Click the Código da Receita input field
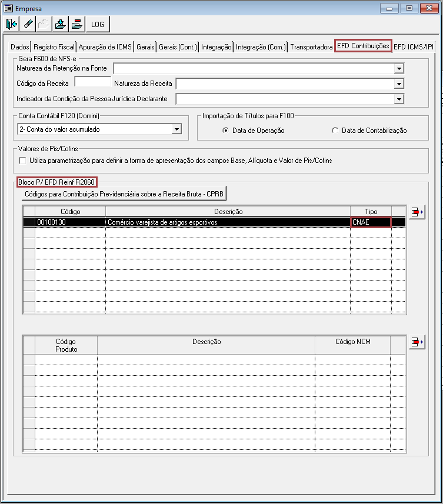Screen dimensions: 443x504 point(92,82)
